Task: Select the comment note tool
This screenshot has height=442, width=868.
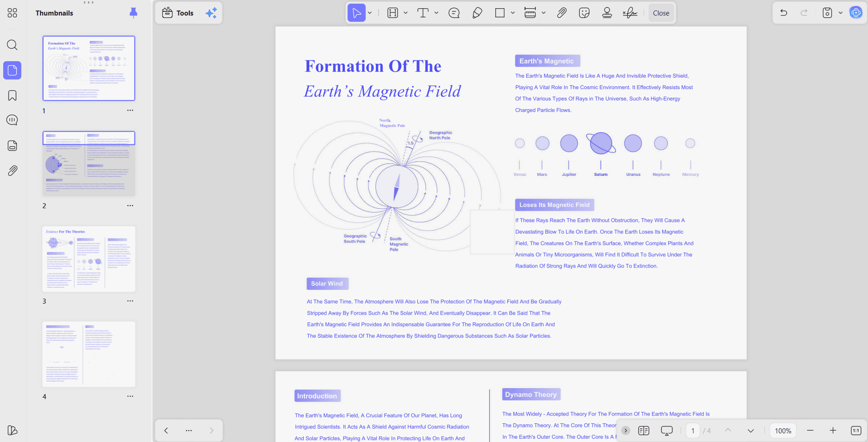Action: [454, 13]
